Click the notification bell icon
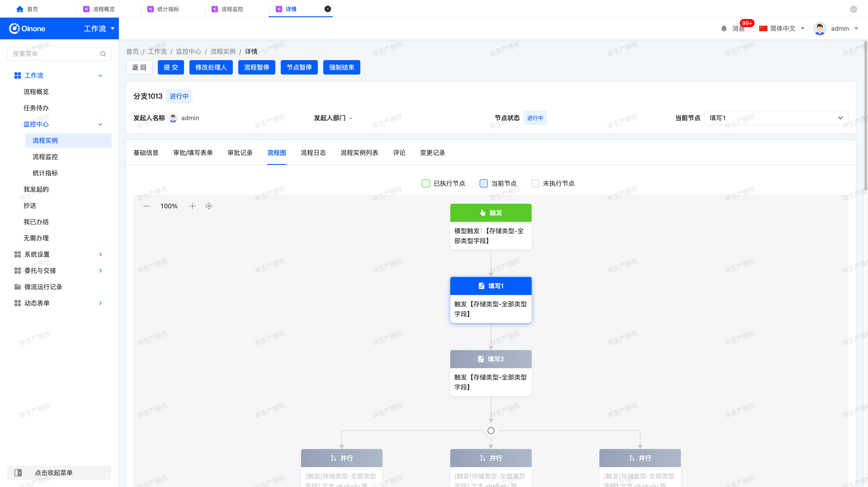The height and width of the screenshot is (487, 868). (724, 29)
